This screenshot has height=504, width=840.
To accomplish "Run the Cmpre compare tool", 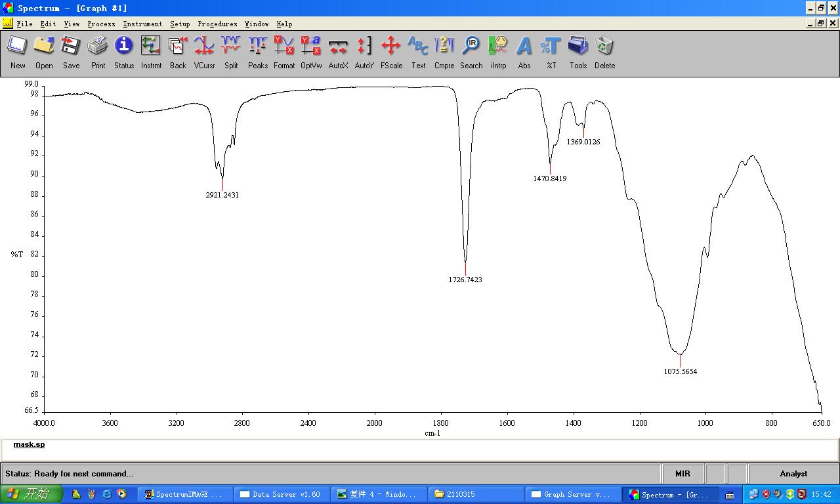I will pos(444,52).
